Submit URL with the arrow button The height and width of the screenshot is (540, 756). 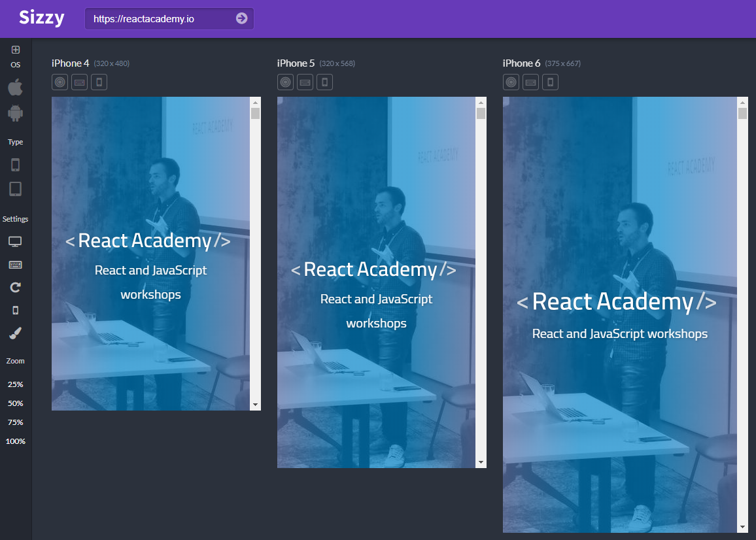(241, 18)
